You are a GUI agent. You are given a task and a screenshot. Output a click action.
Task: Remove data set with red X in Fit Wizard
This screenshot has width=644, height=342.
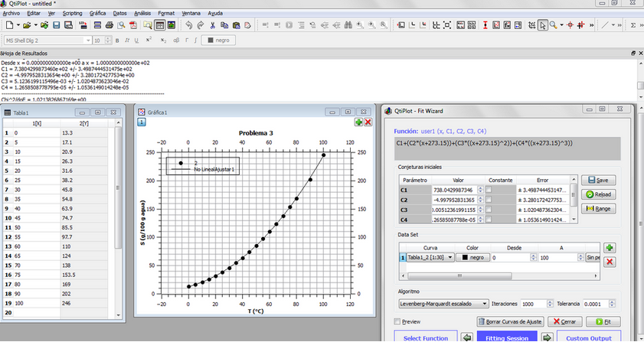tap(610, 262)
